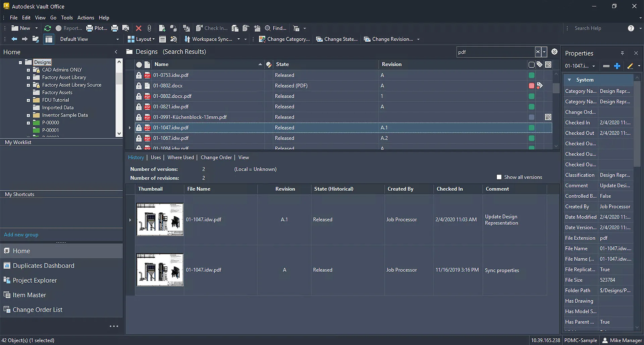This screenshot has height=345, width=644.
Task: Open the Tools menu
Action: [x=67, y=18]
